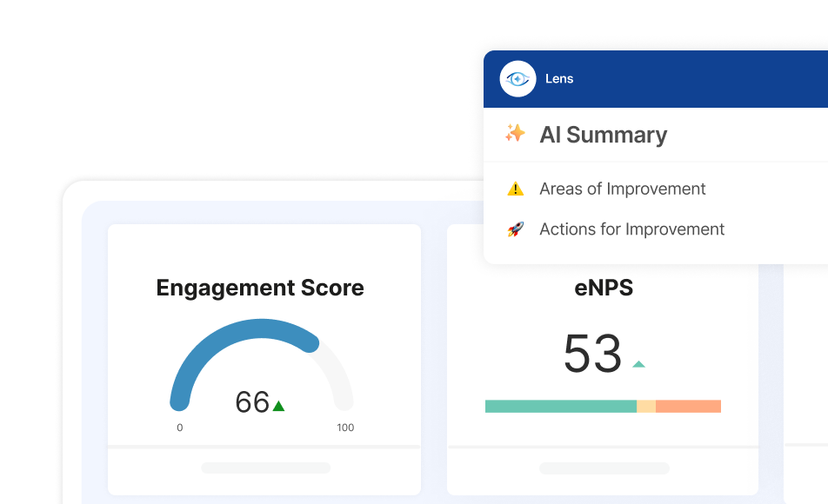828x504 pixels.
Task: Click the engagement value 66
Action: pyautogui.click(x=252, y=402)
